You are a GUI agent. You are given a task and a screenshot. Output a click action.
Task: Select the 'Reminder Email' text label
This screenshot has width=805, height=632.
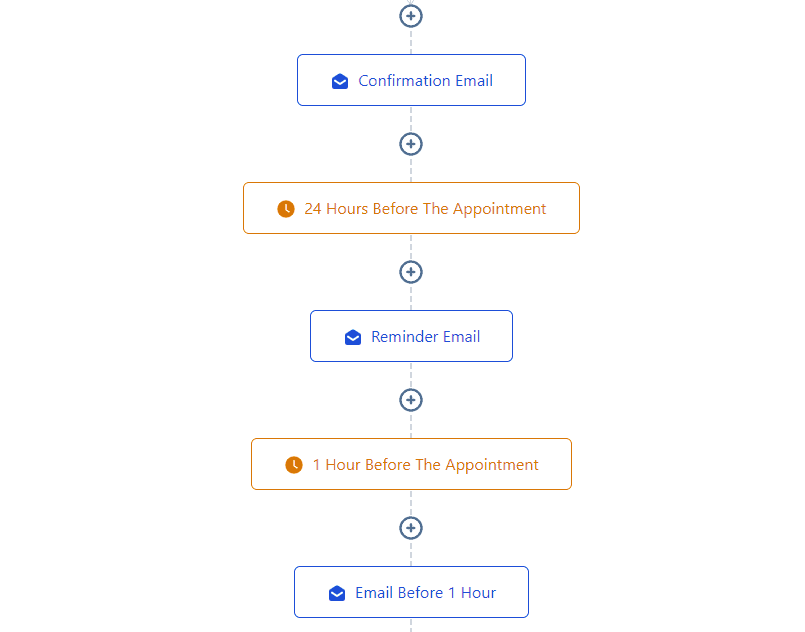pyautogui.click(x=426, y=337)
